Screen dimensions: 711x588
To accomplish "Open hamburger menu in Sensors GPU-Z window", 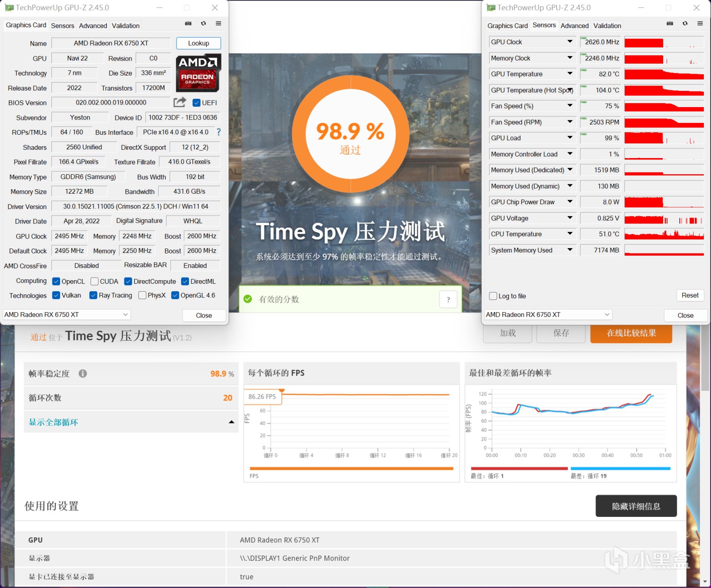I will [700, 24].
